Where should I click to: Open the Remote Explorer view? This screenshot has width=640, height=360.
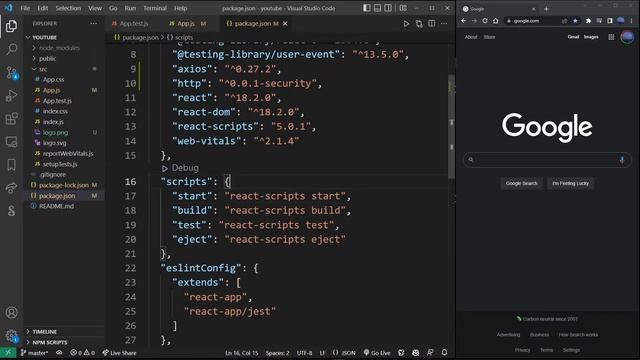pos(11,142)
